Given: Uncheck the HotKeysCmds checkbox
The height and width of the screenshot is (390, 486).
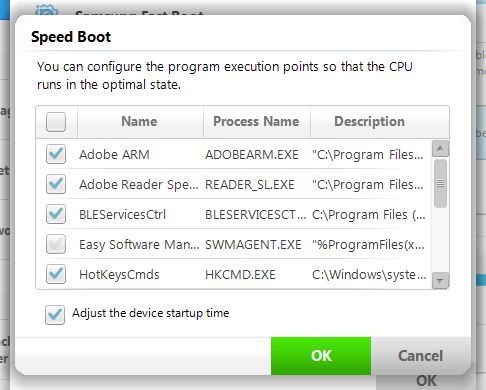Looking at the screenshot, I should [x=56, y=274].
